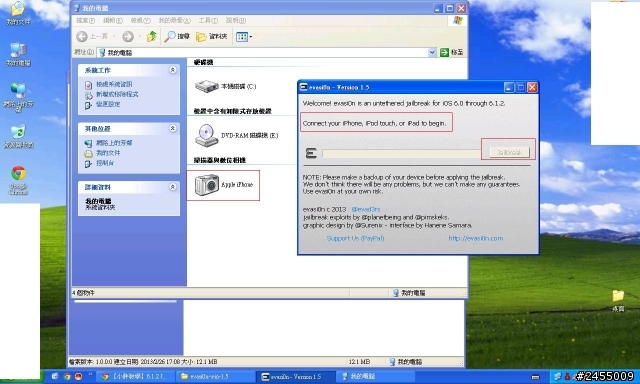
Task: Switch to evasi0n-win-1.5 folder taskbar button
Action: point(216,376)
